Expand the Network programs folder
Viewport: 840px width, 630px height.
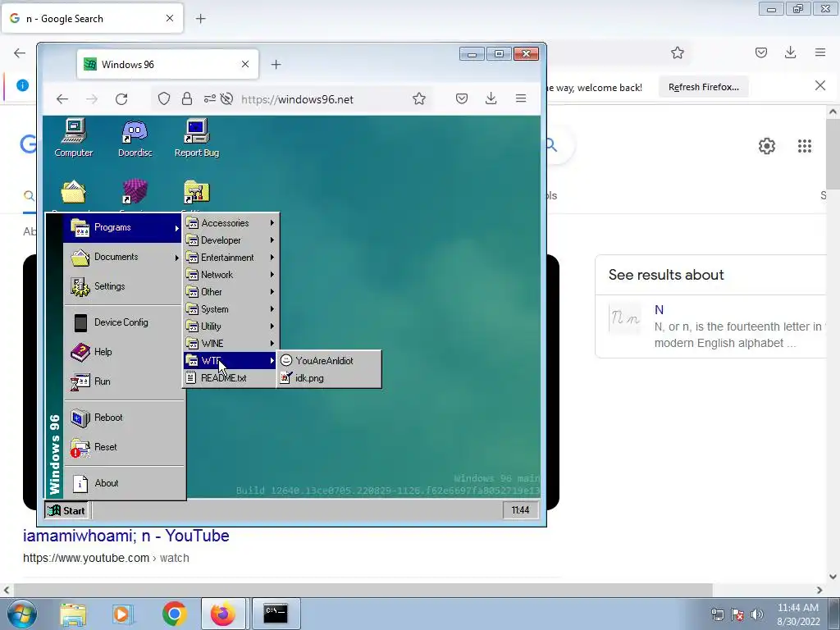click(231, 274)
